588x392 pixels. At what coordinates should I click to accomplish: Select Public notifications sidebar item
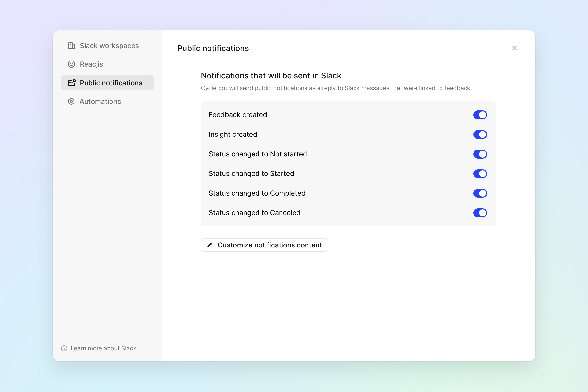tap(107, 83)
